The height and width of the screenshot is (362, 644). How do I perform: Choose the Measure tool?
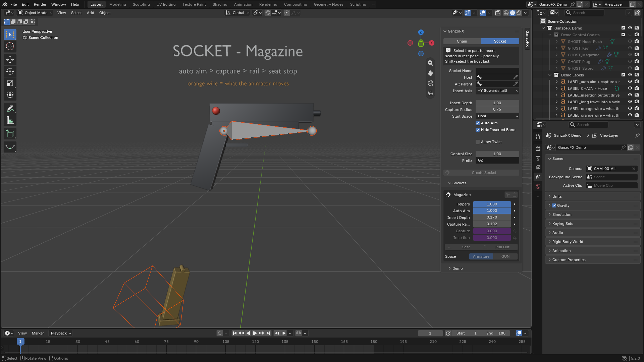point(10,120)
